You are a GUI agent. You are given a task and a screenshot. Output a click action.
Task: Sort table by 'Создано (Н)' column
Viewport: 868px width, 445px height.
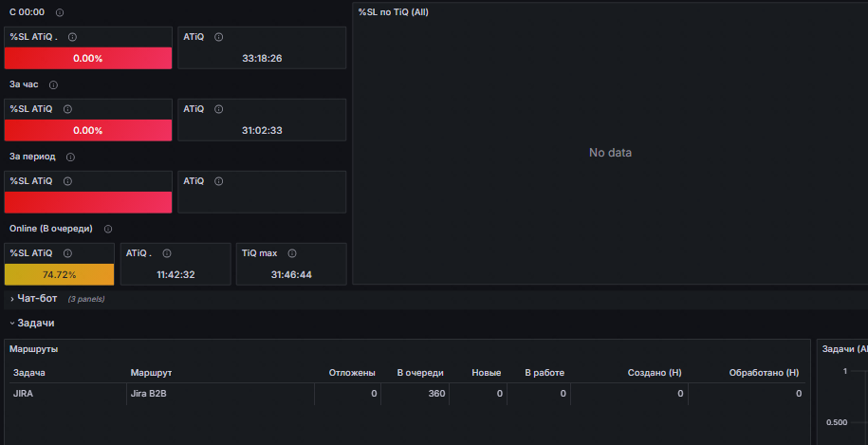point(655,373)
